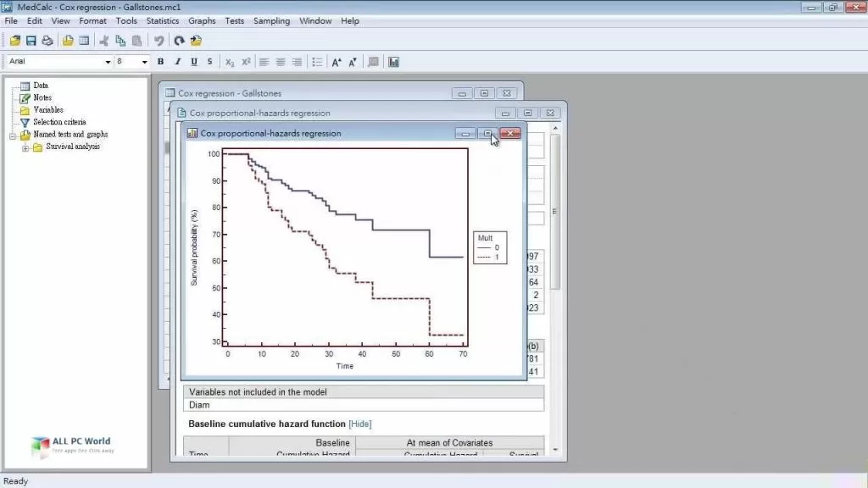Click the bar chart toolbar icon
Screen dimensions: 868x488
click(x=393, y=62)
